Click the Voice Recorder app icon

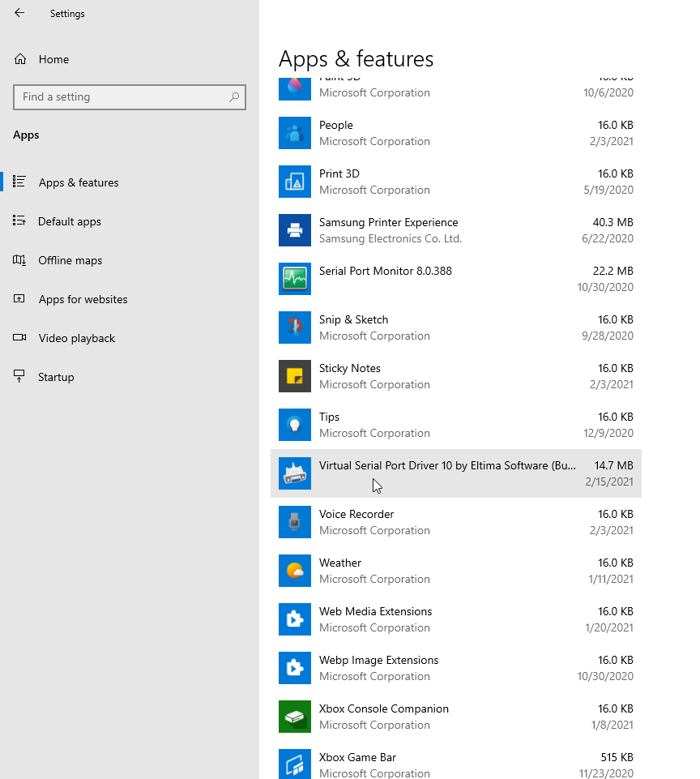pyautogui.click(x=295, y=523)
